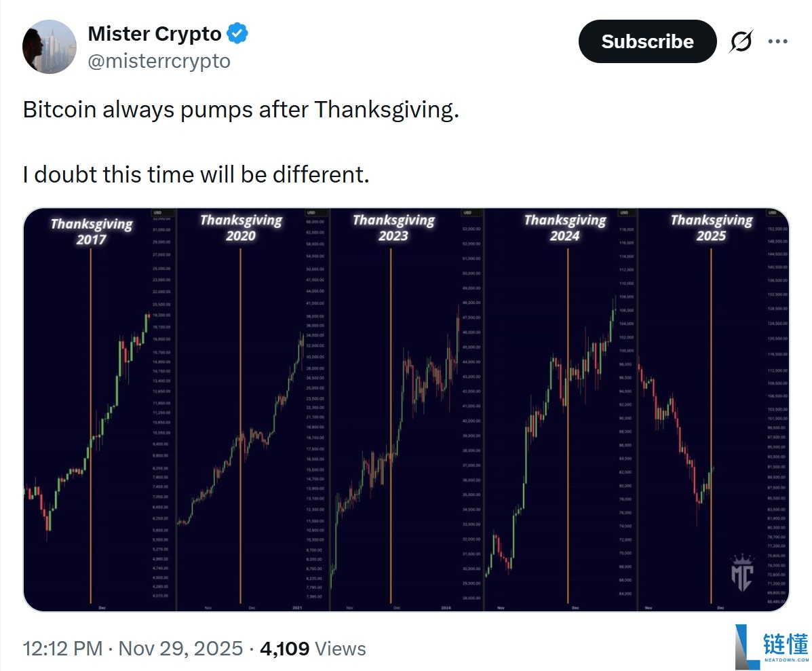Open the more options ellipsis menu
The height and width of the screenshot is (671, 812).
(x=779, y=41)
